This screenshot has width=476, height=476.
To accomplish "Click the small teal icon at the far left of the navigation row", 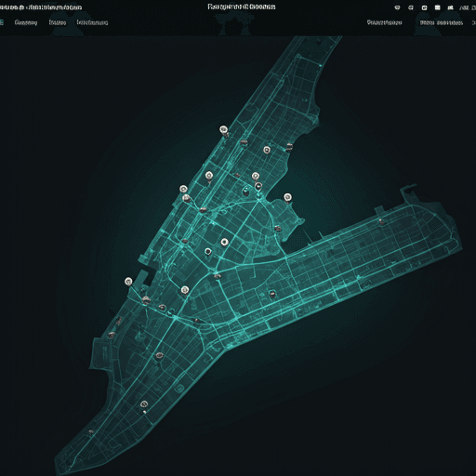I will 2,22.
